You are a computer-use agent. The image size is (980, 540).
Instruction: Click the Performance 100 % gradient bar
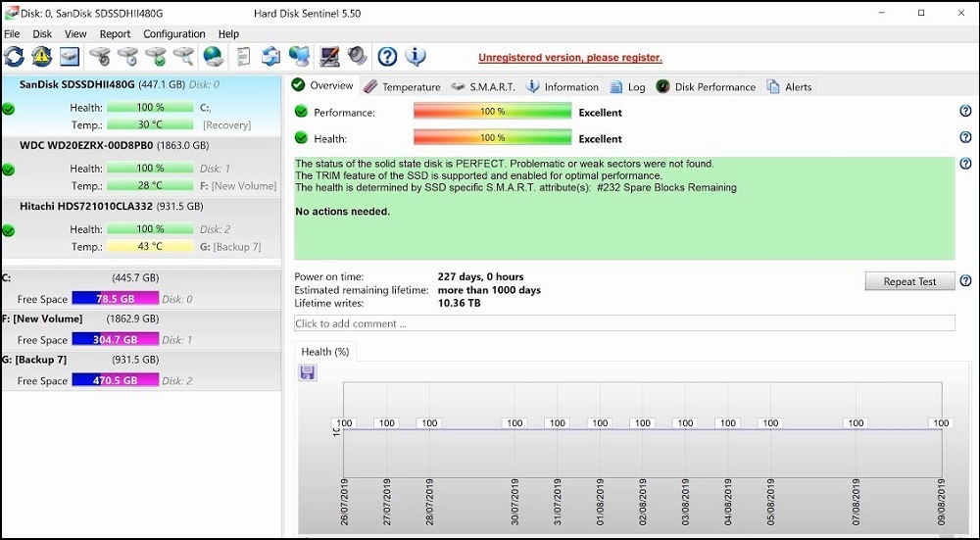493,112
